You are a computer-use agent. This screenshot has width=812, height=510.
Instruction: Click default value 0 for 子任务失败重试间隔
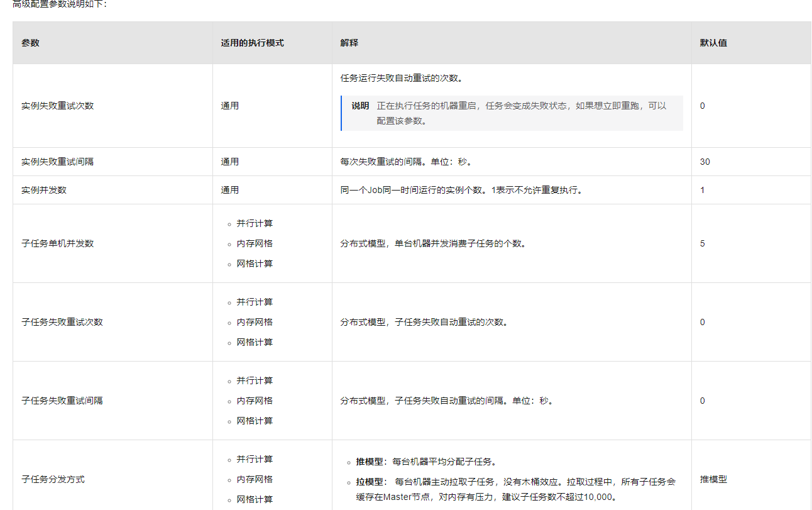click(703, 401)
